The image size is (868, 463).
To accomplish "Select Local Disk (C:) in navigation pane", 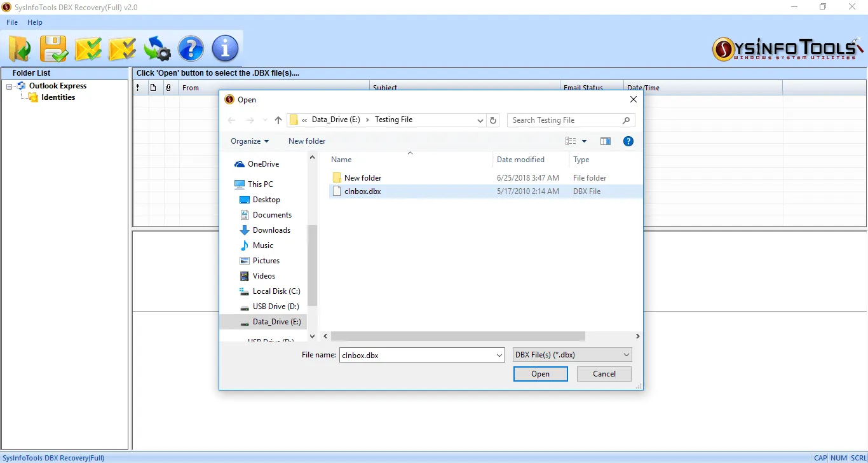I will point(276,291).
